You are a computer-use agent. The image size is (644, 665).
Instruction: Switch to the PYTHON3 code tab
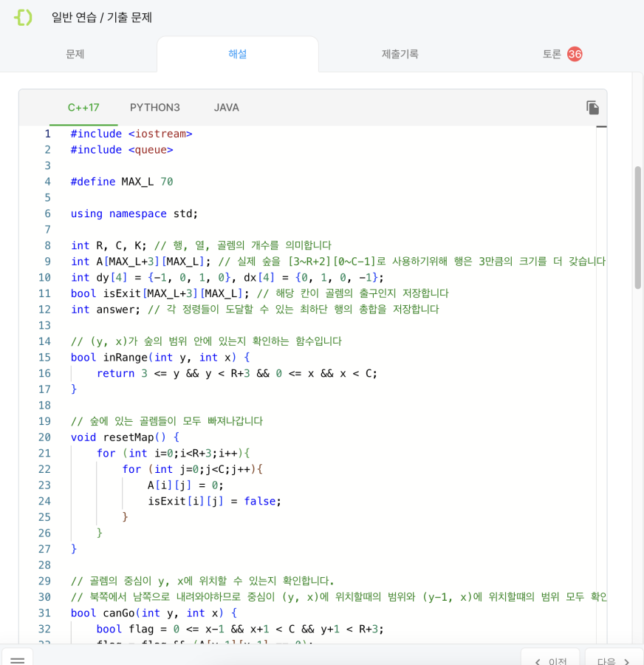coord(155,108)
